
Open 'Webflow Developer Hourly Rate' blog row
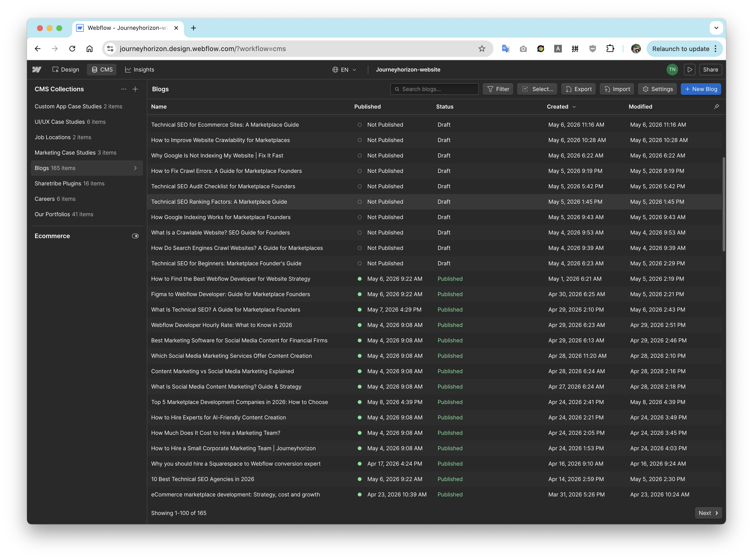tap(434, 325)
